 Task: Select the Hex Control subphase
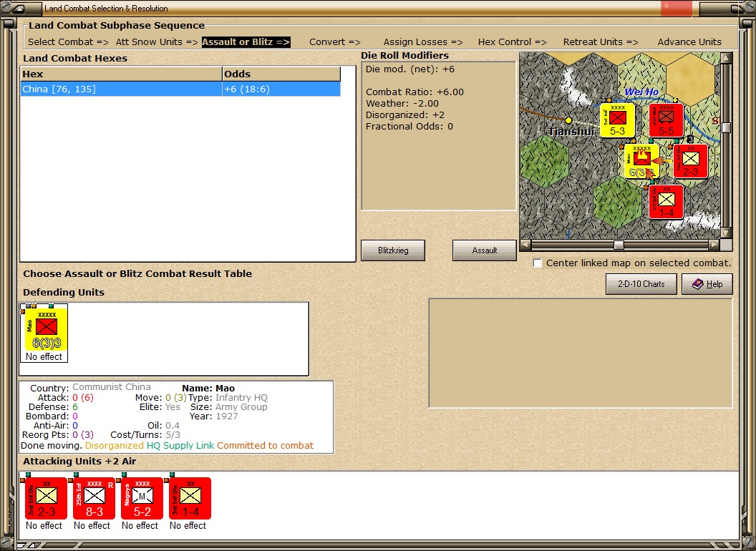[x=512, y=42]
